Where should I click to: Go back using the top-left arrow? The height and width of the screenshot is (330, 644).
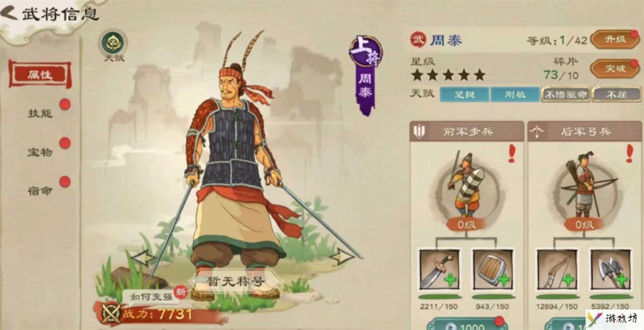(x=9, y=13)
